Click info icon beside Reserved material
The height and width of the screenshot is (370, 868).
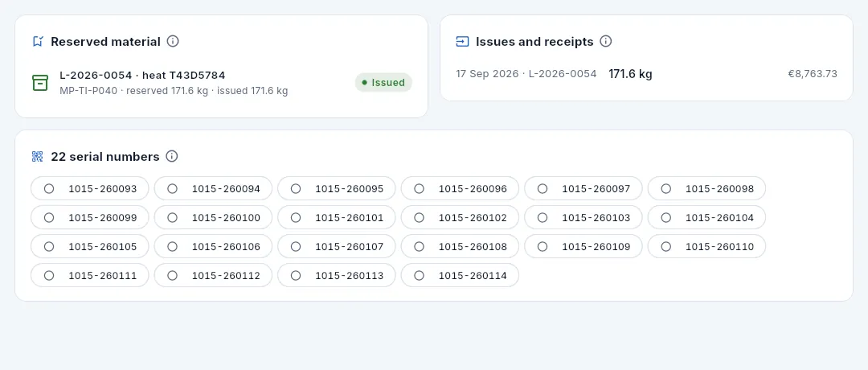click(173, 42)
